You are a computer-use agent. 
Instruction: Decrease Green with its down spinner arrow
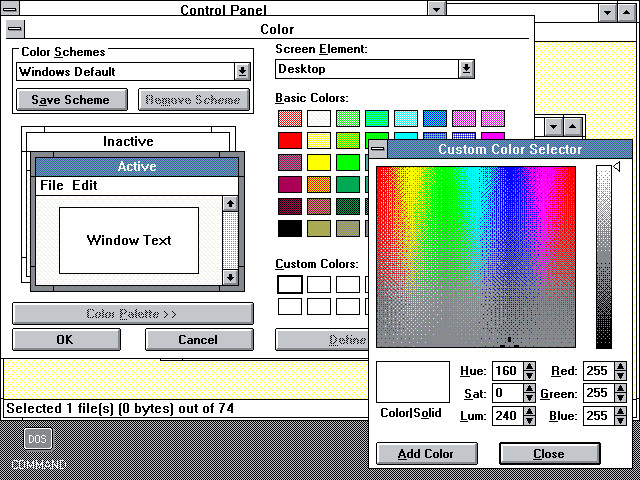621,398
